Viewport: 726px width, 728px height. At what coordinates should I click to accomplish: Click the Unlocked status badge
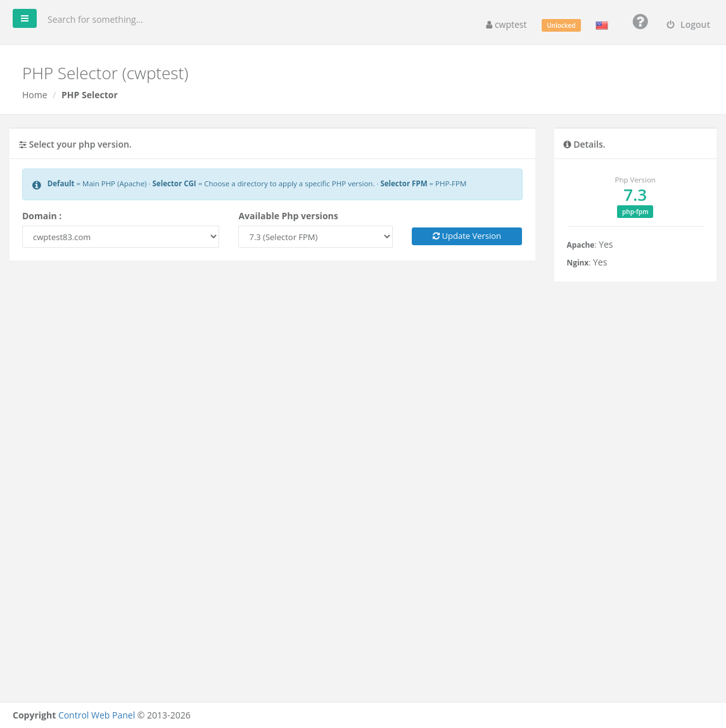[x=561, y=25]
